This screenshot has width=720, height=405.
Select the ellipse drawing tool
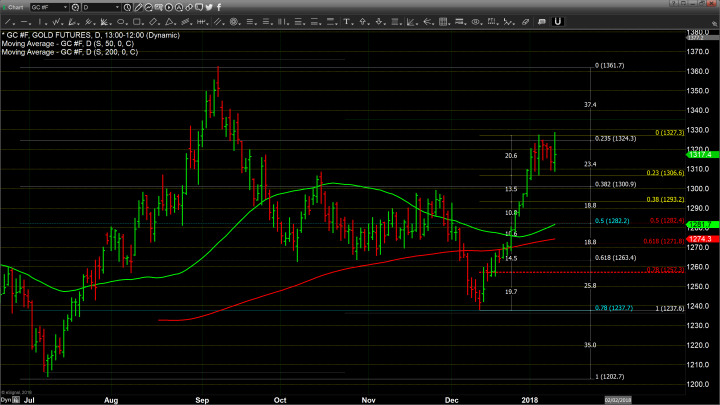click(x=120, y=22)
